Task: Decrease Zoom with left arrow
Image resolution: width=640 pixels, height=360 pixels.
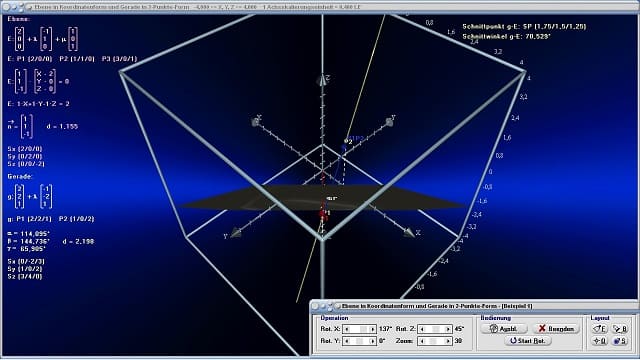Action: tap(422, 341)
